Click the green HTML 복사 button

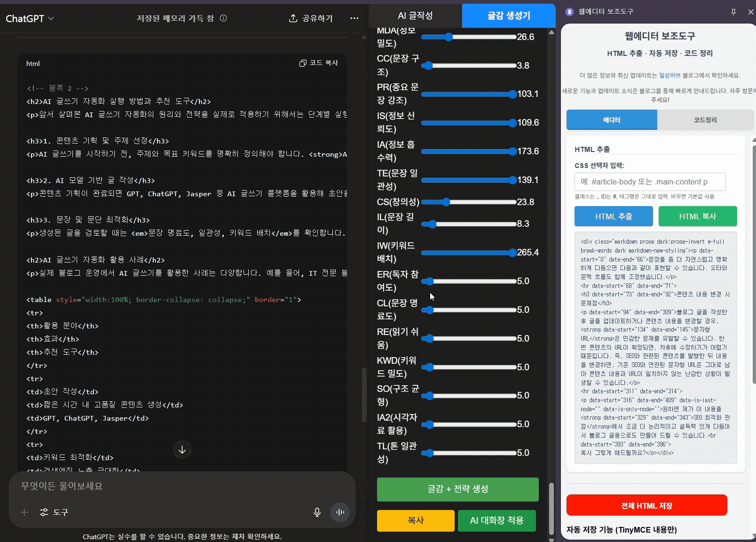[698, 216]
